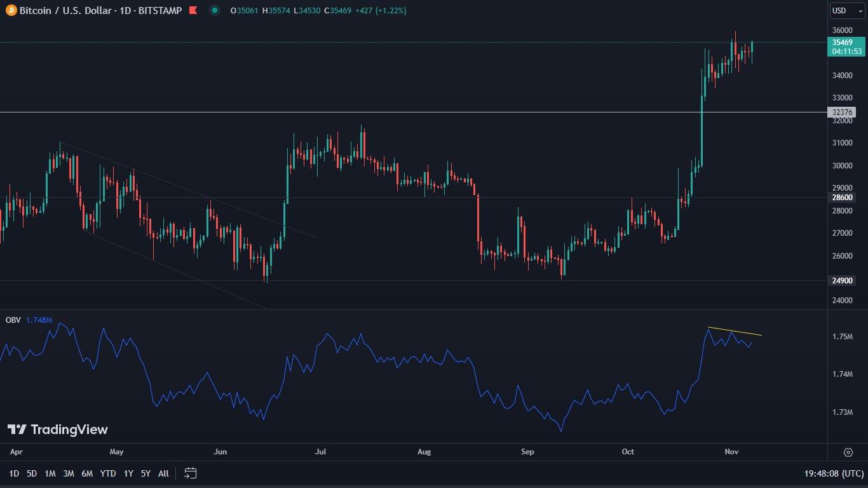Viewport: 868px width, 488px height.
Task: Open chart settings gear icon
Action: 848,452
